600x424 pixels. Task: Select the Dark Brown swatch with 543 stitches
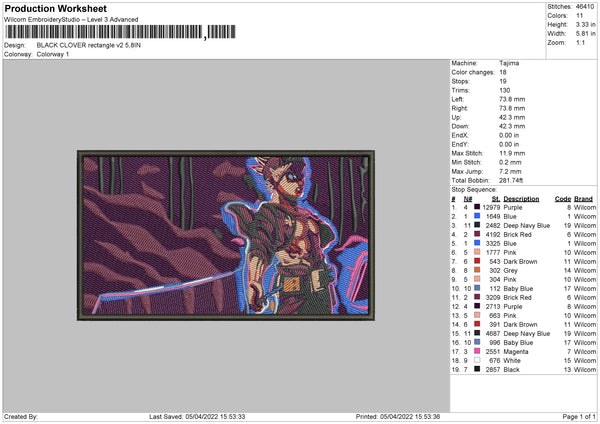(477, 261)
